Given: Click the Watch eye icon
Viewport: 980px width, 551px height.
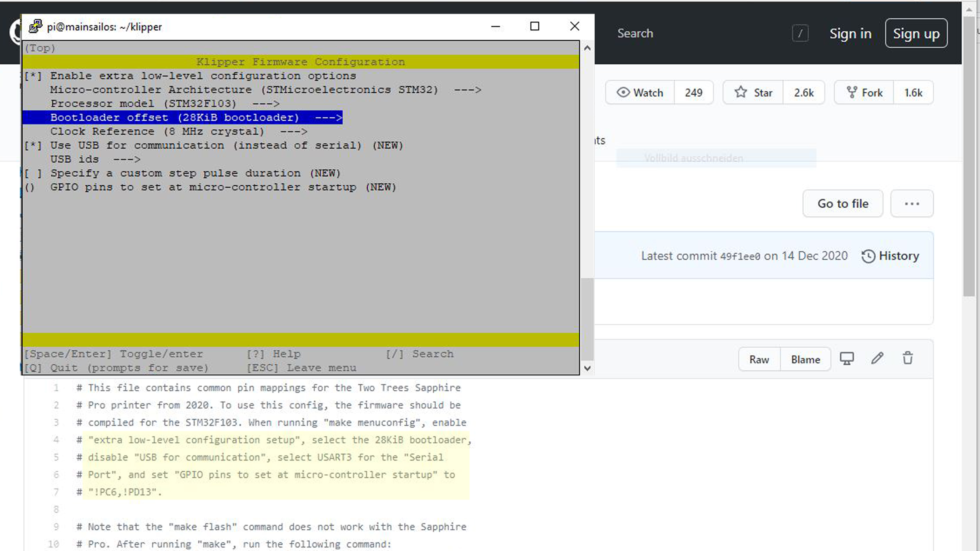Looking at the screenshot, I should 623,92.
